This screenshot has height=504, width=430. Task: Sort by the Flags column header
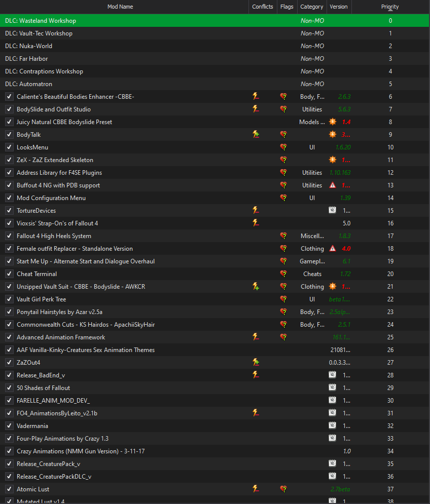(287, 7)
